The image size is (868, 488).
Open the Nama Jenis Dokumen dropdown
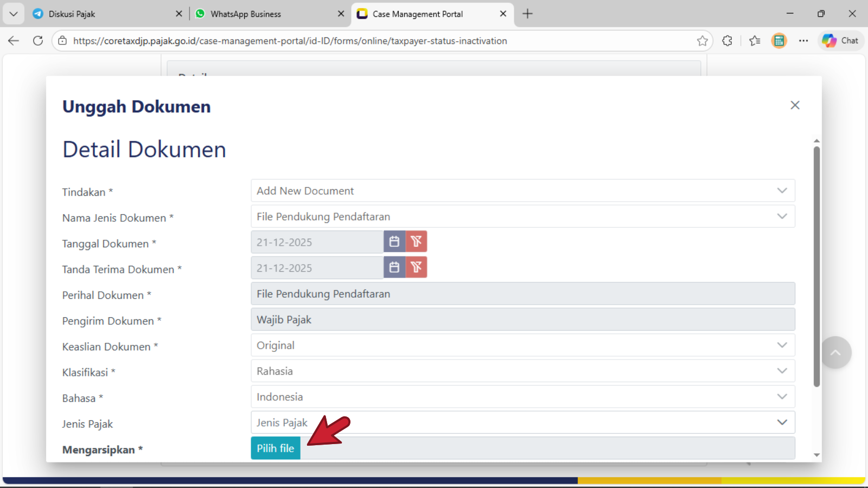point(522,216)
